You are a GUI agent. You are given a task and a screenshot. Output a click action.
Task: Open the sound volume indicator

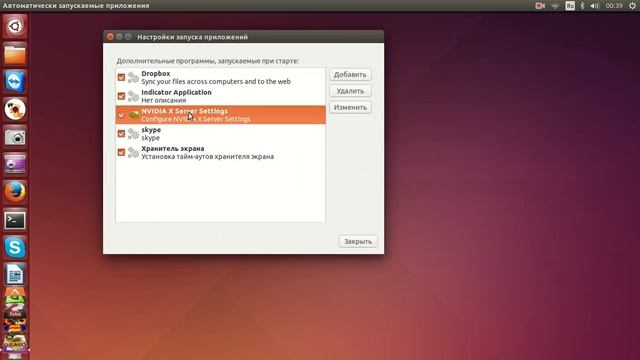click(x=595, y=6)
